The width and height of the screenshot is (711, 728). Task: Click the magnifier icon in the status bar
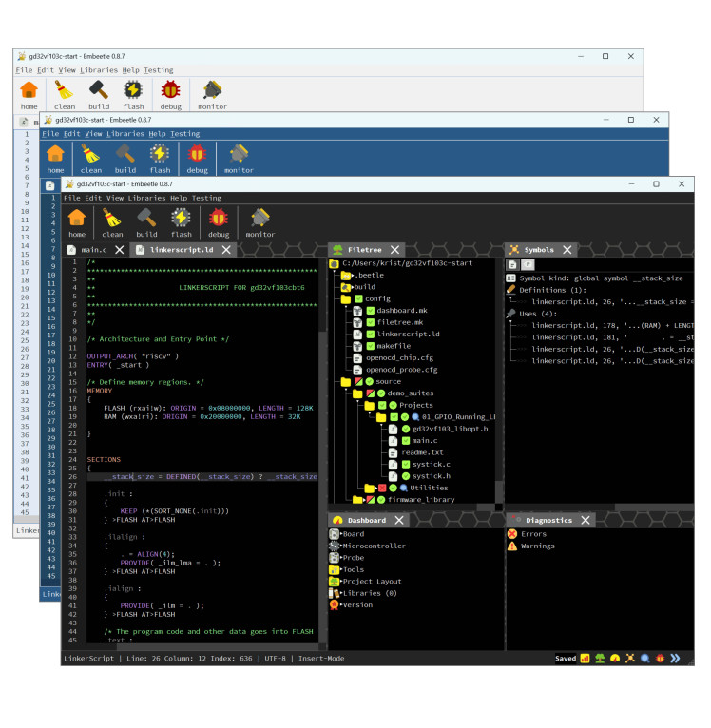tap(645, 658)
